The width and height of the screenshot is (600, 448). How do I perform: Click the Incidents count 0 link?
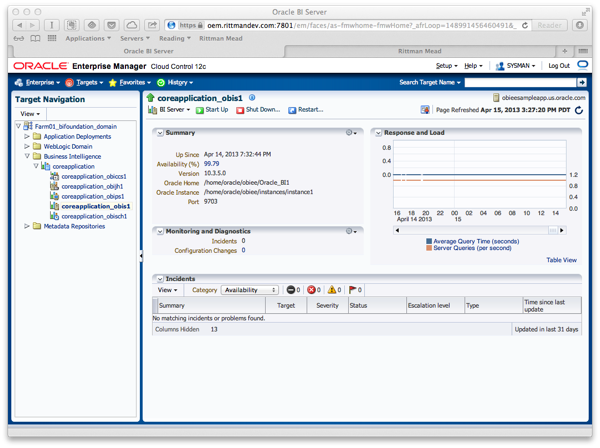[243, 241]
